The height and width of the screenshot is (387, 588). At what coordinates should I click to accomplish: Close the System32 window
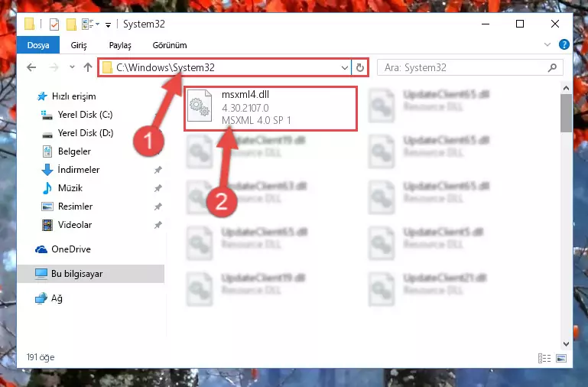click(555, 24)
